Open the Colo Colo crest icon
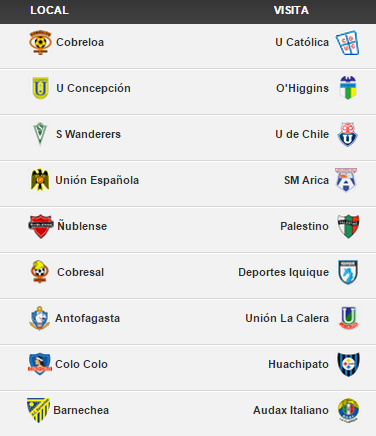The image size is (376, 436). [x=40, y=364]
